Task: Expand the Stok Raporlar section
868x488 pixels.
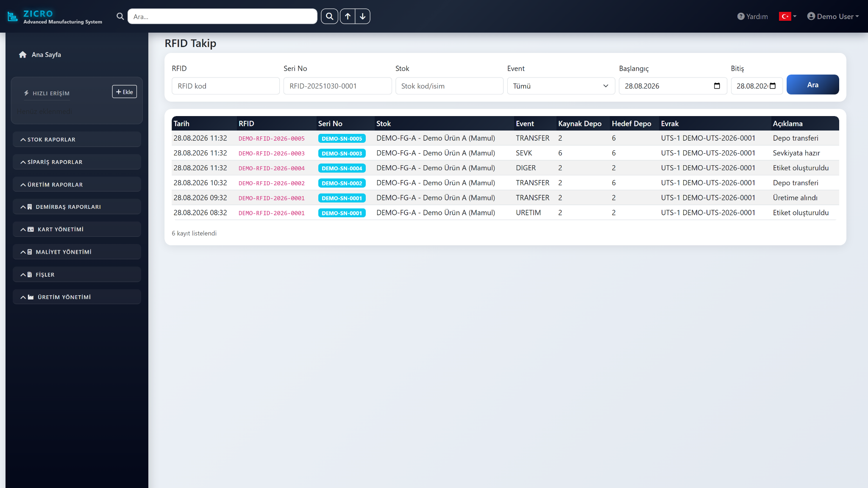Action: [x=77, y=139]
